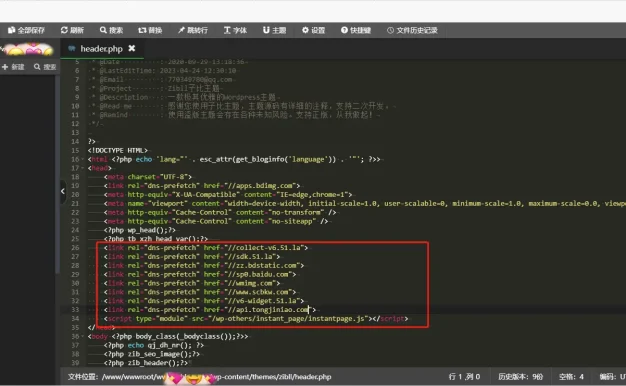
Task: Click the X-UA-Compatible meta line
Action: [x=228, y=195]
